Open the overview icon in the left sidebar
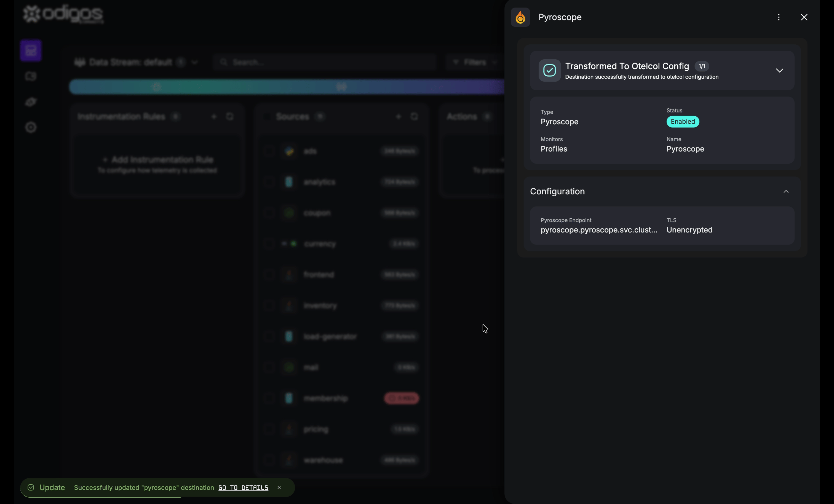834x504 pixels. point(31,50)
